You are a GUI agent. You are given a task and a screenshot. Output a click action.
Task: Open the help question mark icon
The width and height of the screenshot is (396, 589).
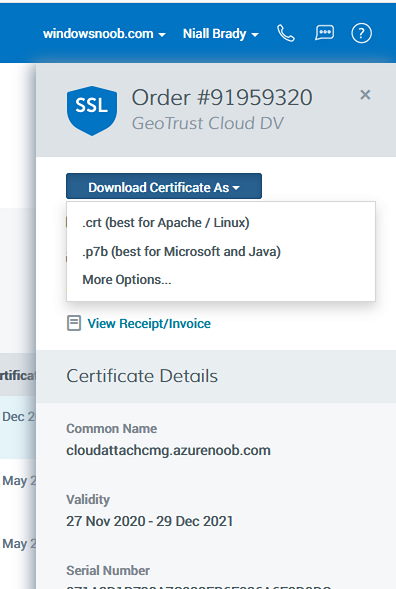(x=361, y=33)
